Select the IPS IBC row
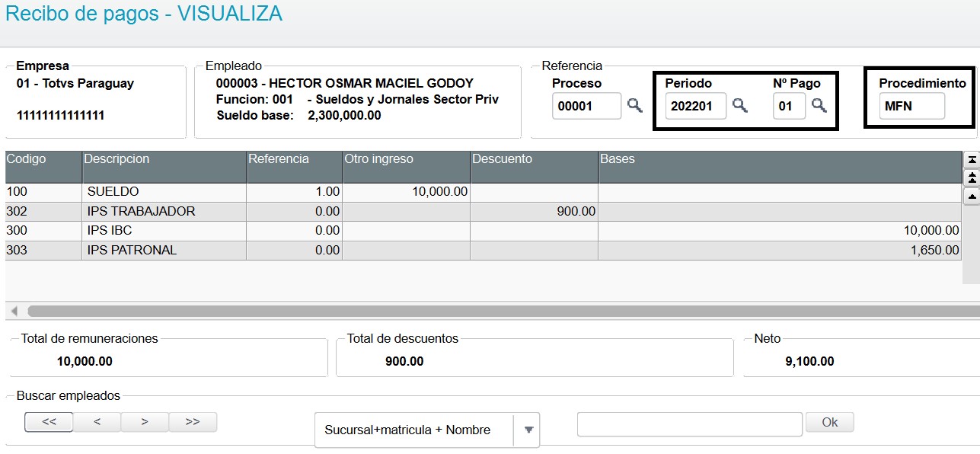The width and height of the screenshot is (980, 454). (484, 231)
